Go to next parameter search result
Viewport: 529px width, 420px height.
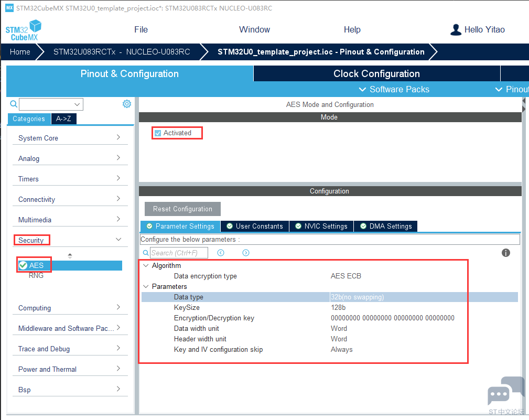pyautogui.click(x=246, y=253)
